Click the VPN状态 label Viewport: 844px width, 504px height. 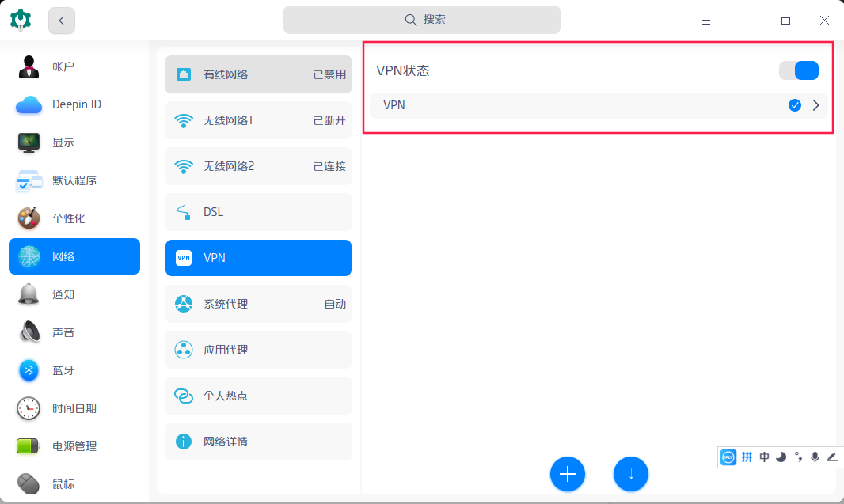[403, 71]
